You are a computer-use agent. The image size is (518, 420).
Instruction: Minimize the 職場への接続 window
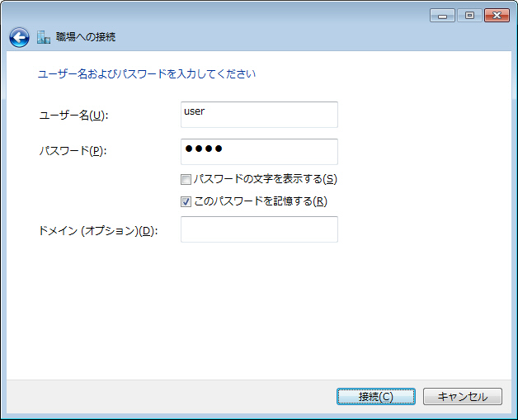tap(442, 16)
